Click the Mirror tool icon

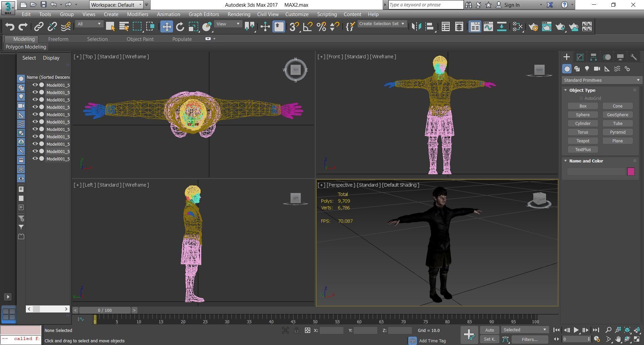tap(416, 26)
